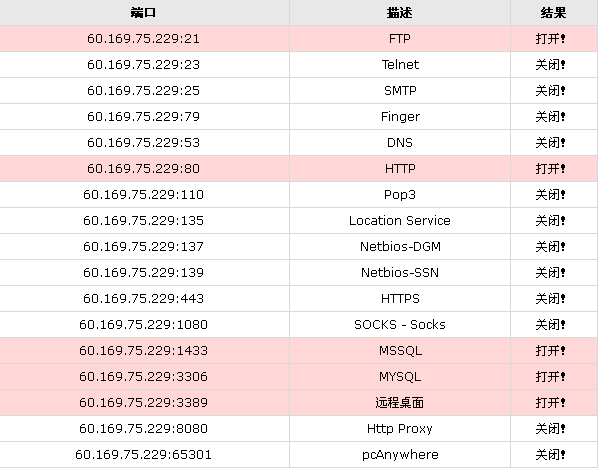The width and height of the screenshot is (598, 468).
Task: Click the 60.169.75.229:110 port cell
Action: coord(144,195)
